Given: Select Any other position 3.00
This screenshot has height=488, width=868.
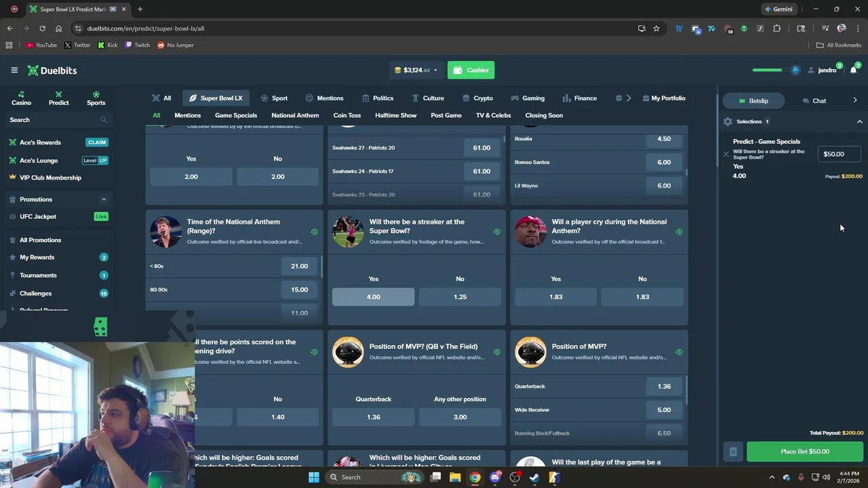Looking at the screenshot, I should click(x=460, y=417).
